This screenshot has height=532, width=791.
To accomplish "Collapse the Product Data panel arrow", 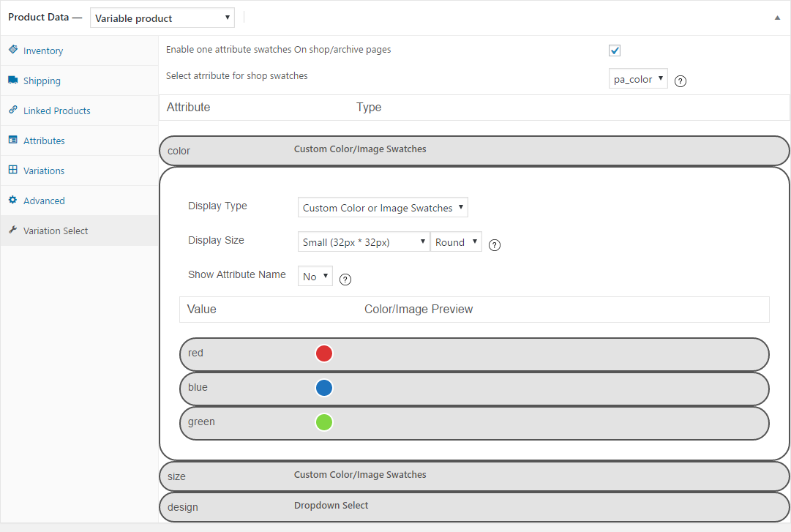I will coord(777,18).
